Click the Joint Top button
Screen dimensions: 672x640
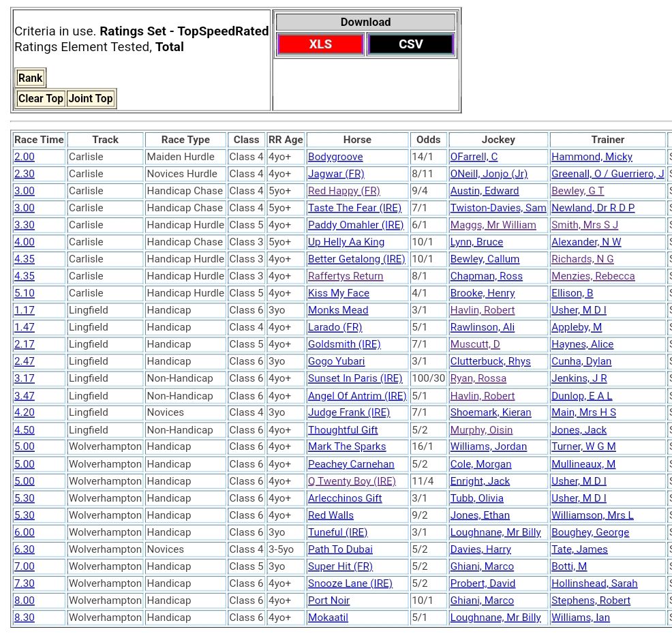[x=91, y=98]
